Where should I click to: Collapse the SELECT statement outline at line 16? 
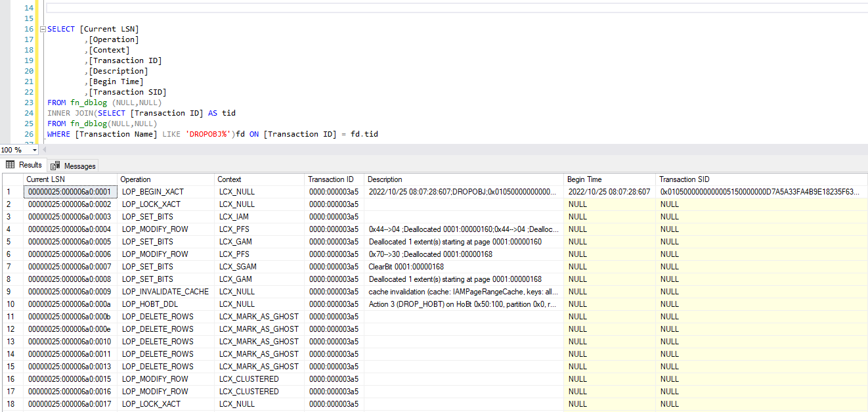point(43,30)
